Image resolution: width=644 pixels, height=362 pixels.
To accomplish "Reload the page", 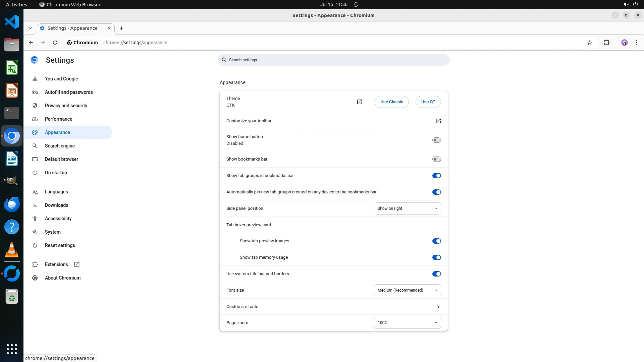I will (x=55, y=43).
